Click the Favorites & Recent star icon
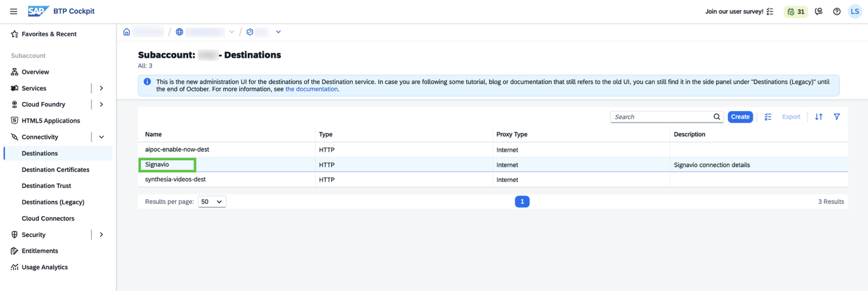 [x=14, y=34]
